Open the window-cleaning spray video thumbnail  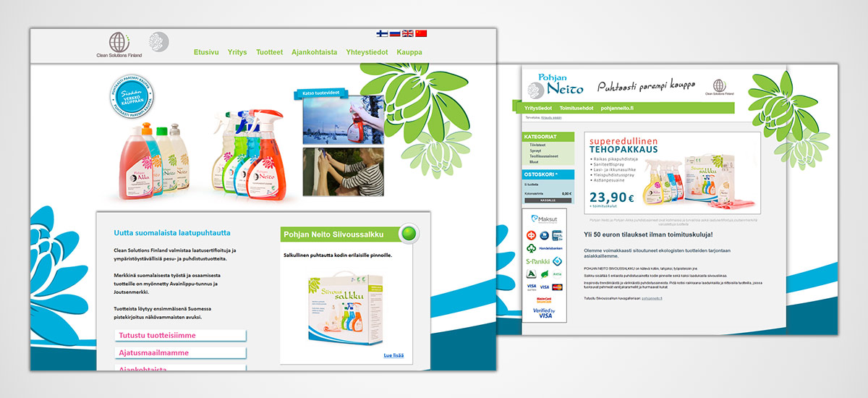pyautogui.click(x=343, y=120)
